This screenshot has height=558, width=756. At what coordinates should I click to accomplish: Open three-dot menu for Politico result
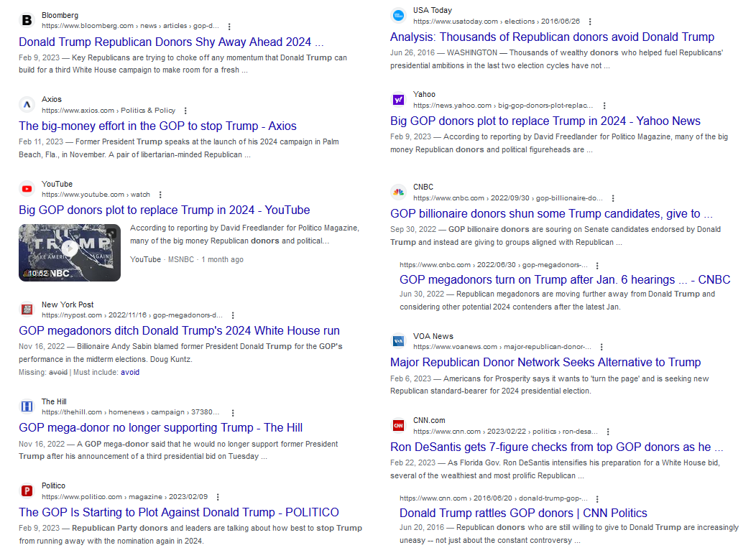pyautogui.click(x=218, y=497)
